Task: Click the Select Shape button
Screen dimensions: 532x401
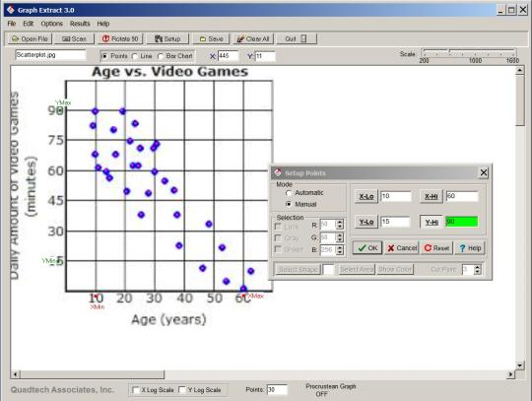Action: coord(298,269)
